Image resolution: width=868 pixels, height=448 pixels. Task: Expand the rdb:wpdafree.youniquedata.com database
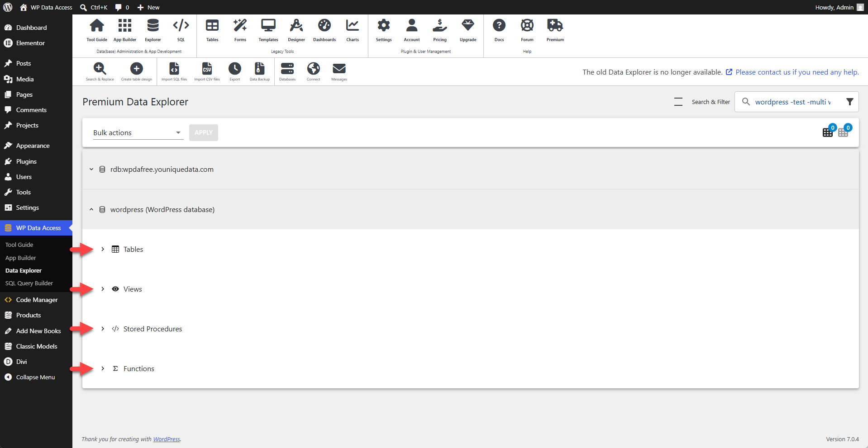pos(91,169)
